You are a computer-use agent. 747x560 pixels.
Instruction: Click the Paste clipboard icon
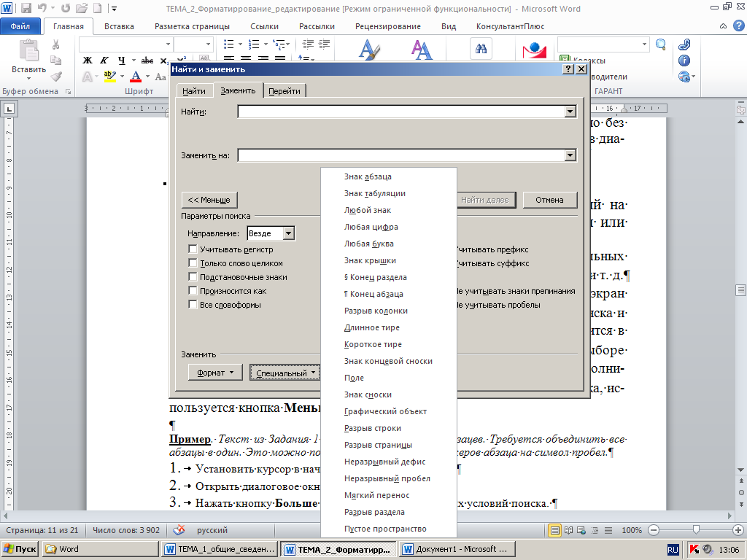(28, 50)
